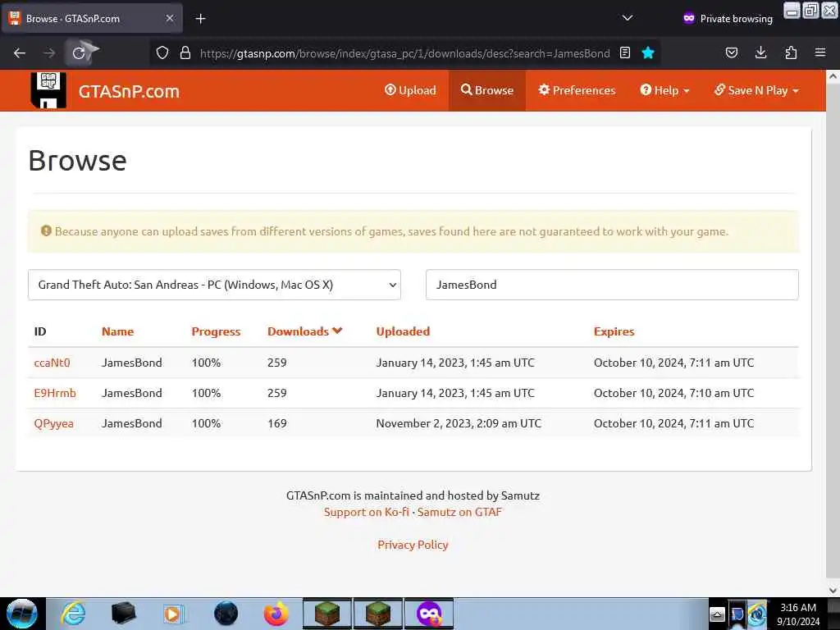Switch to Firefox private window in taskbar

(x=428, y=614)
